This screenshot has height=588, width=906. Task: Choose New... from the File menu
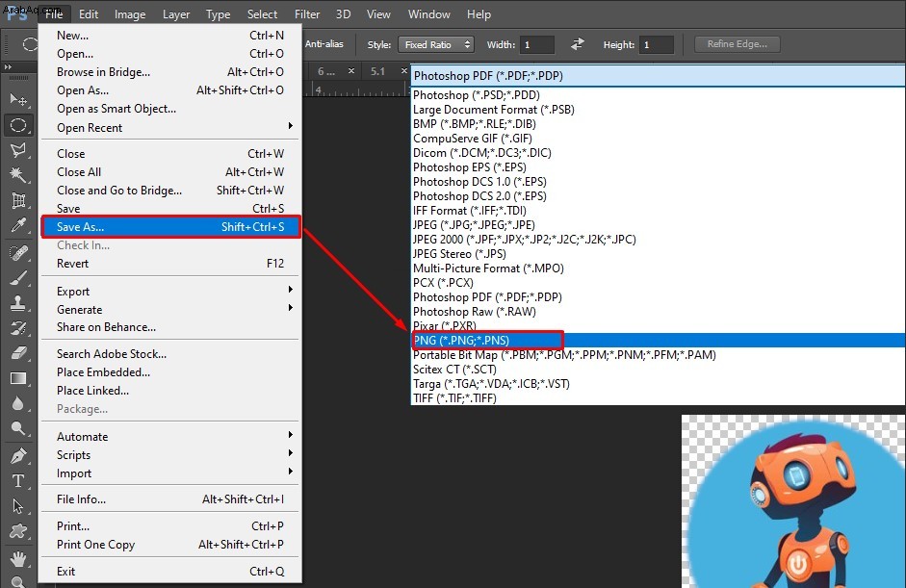coord(171,36)
